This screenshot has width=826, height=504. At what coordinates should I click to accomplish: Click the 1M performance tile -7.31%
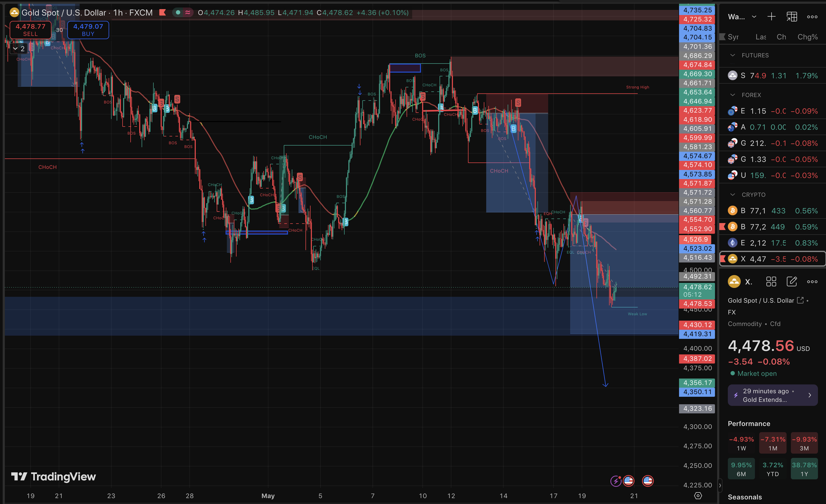[773, 443]
